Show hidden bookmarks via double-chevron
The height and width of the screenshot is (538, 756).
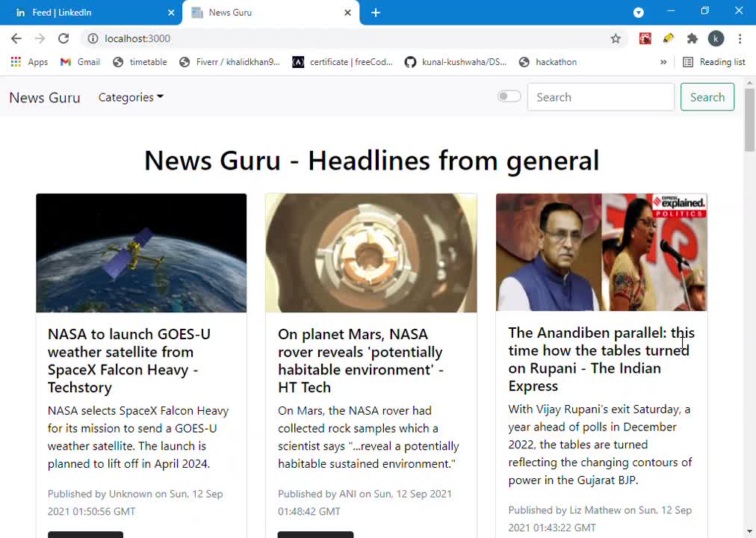(663, 62)
